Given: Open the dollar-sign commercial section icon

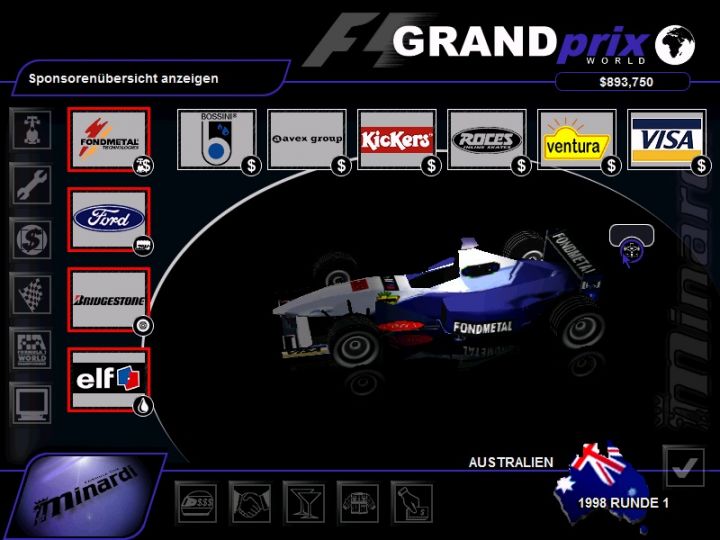Looking at the screenshot, I should coord(29,239).
